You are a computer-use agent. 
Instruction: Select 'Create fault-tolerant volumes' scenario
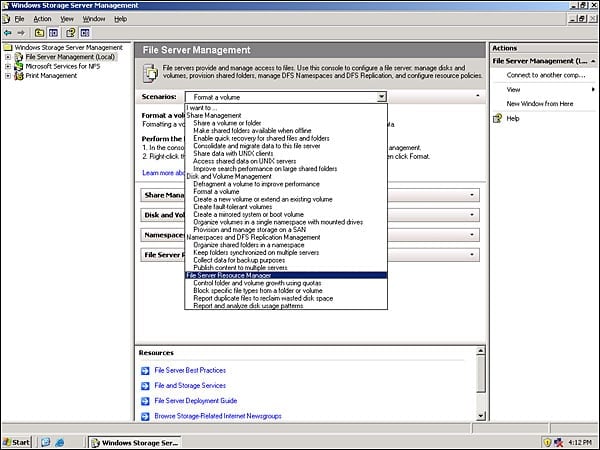[233, 207]
